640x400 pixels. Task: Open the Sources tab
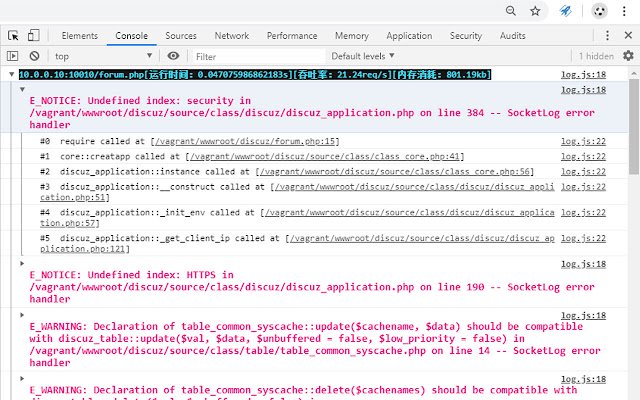(x=181, y=36)
